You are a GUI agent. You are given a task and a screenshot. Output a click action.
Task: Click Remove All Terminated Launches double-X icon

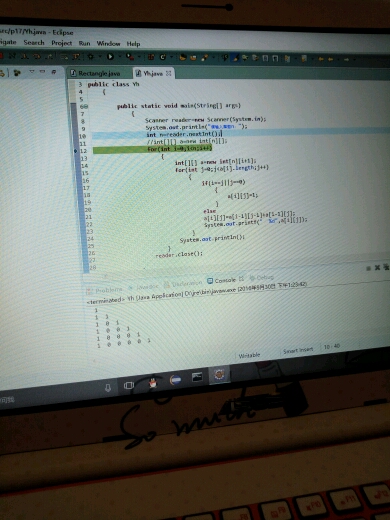(x=386, y=267)
